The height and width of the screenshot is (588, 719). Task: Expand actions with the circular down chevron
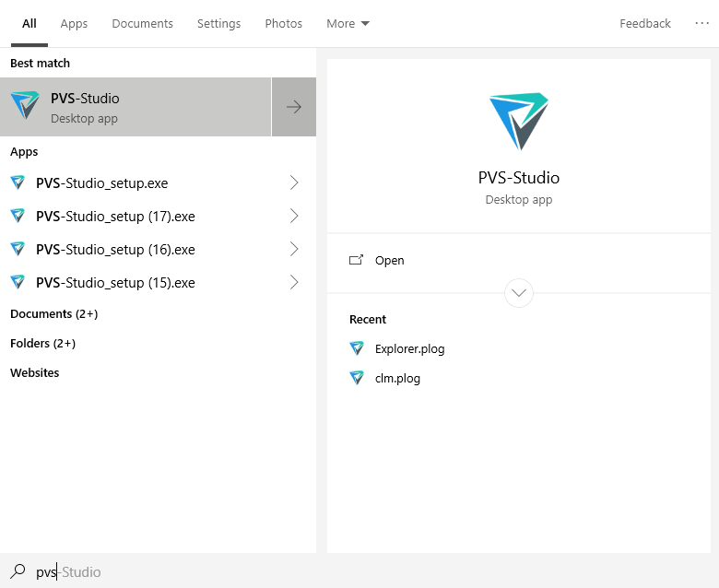click(519, 293)
